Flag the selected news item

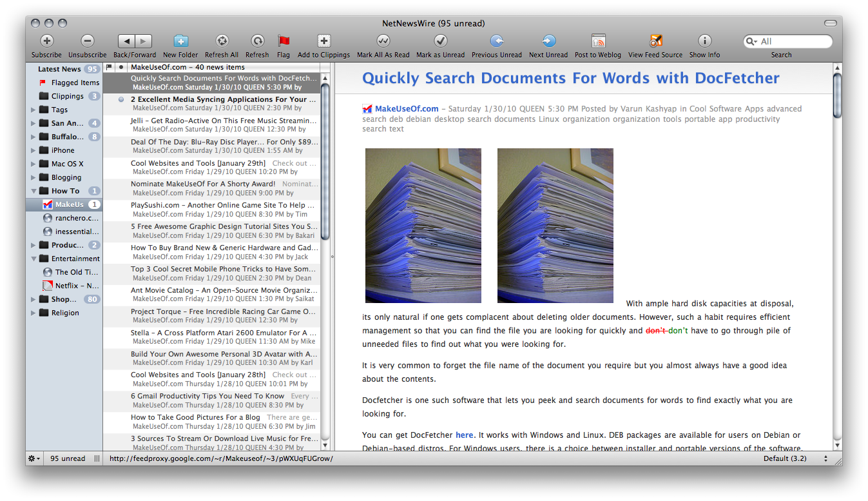pos(283,41)
